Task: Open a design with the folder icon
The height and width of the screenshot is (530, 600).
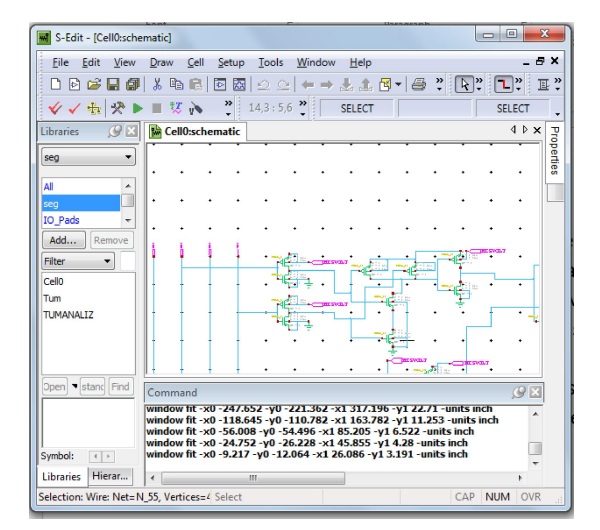Action: pos(94,84)
